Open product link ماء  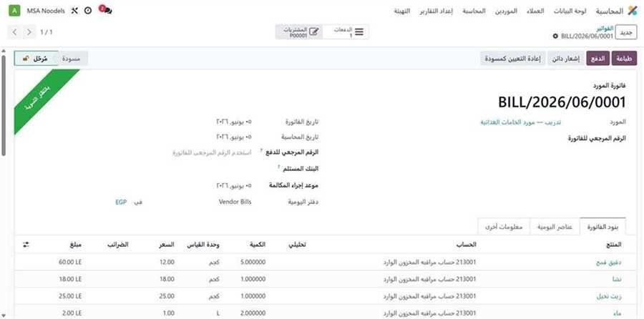coord(618,313)
